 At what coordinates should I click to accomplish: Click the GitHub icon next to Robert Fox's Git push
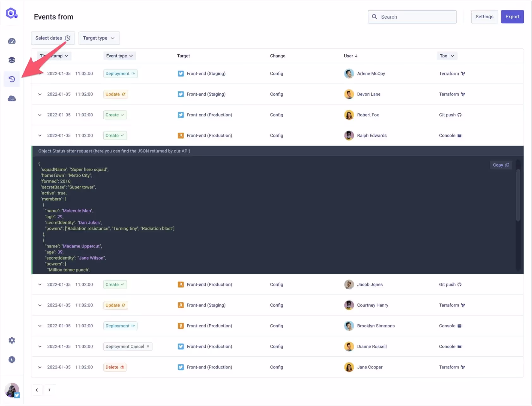click(x=459, y=115)
